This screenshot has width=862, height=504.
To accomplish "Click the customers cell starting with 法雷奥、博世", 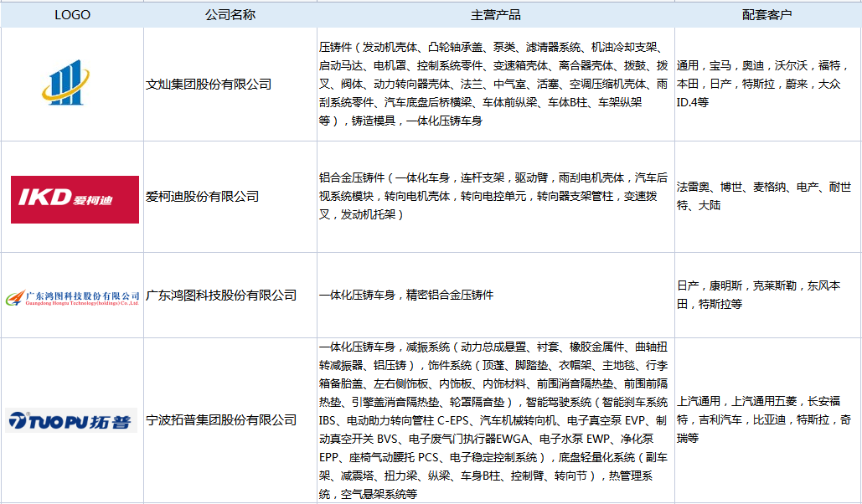I will [768, 197].
